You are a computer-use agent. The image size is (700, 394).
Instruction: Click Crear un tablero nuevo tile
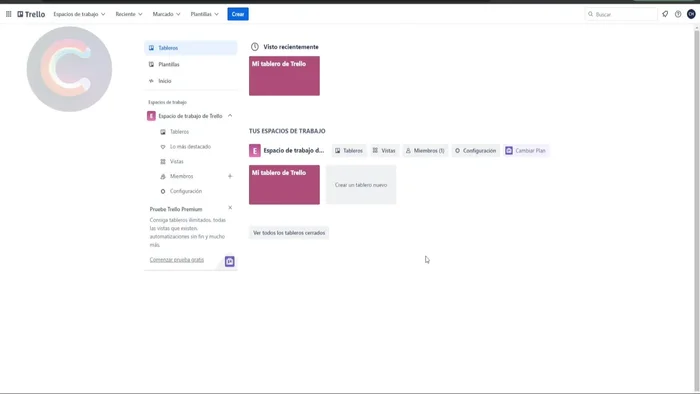[361, 185]
